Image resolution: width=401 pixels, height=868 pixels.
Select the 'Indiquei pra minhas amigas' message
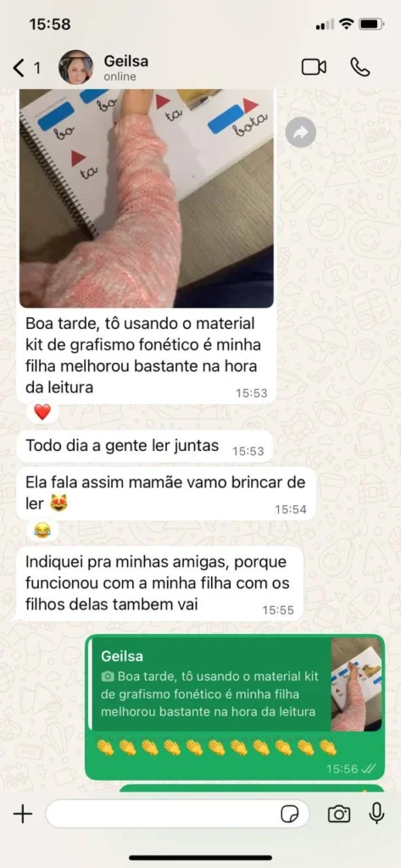tap(160, 583)
